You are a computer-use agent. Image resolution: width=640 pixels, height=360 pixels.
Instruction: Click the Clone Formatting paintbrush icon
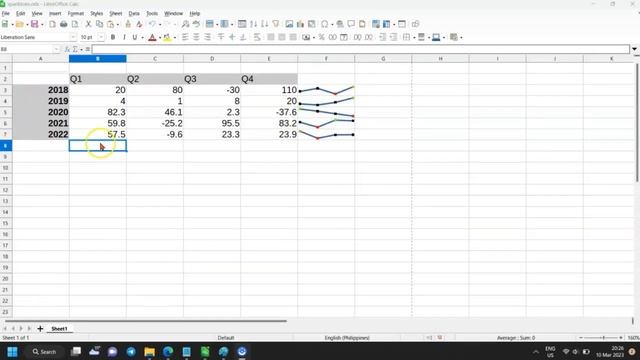pyautogui.click(x=128, y=24)
